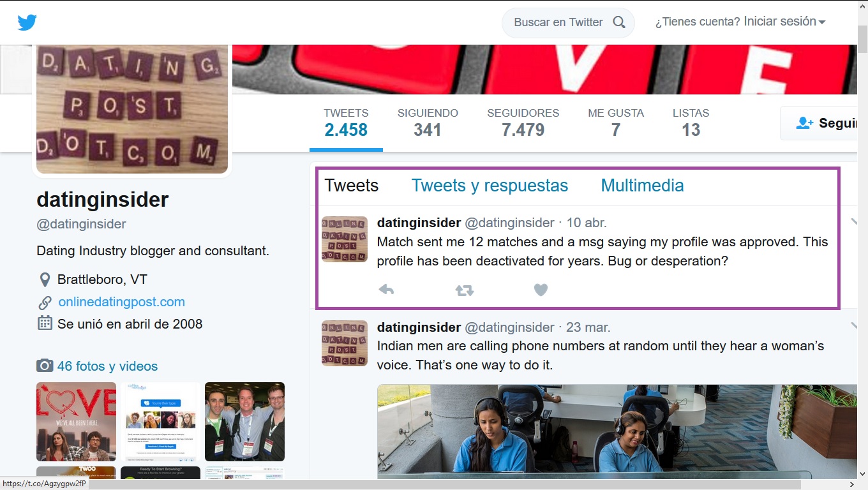
Task: Open the LISTAS 13 tab
Action: coord(691,123)
